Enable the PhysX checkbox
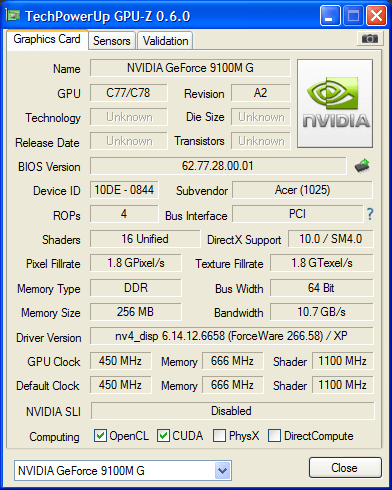Image resolution: width=392 pixels, height=490 pixels. pos(219,436)
